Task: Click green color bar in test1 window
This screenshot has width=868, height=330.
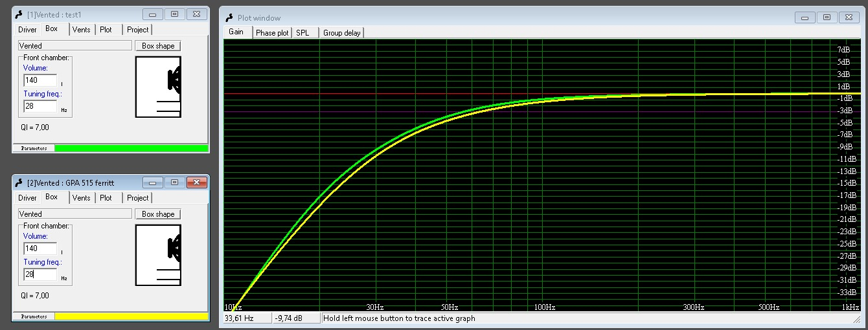Action: (x=131, y=148)
